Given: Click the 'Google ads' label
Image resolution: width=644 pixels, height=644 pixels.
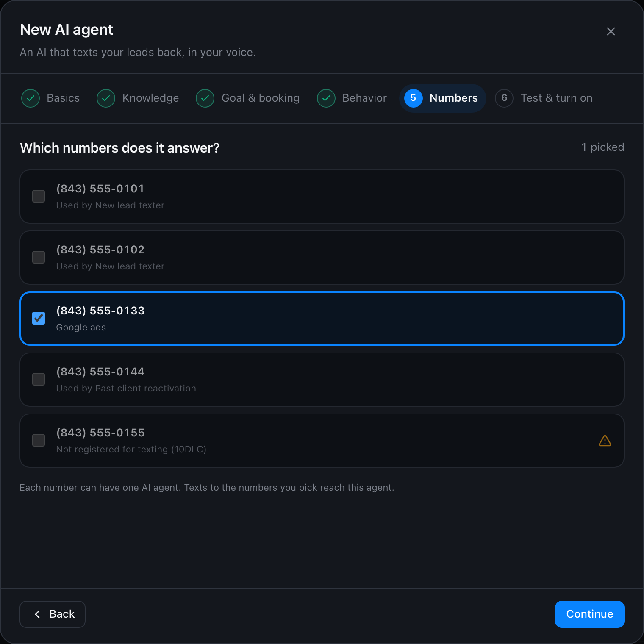Looking at the screenshot, I should click(81, 328).
